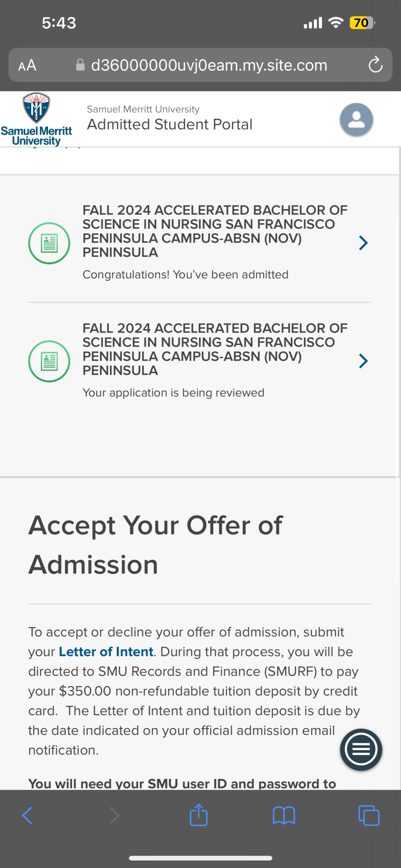Select the "Congratulations! You've been admitted" entry

tap(185, 274)
